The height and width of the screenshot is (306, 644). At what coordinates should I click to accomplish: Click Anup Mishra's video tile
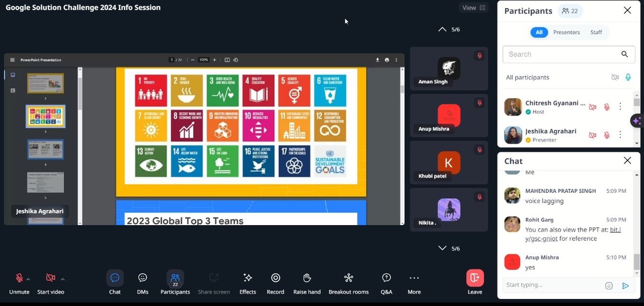click(x=449, y=115)
